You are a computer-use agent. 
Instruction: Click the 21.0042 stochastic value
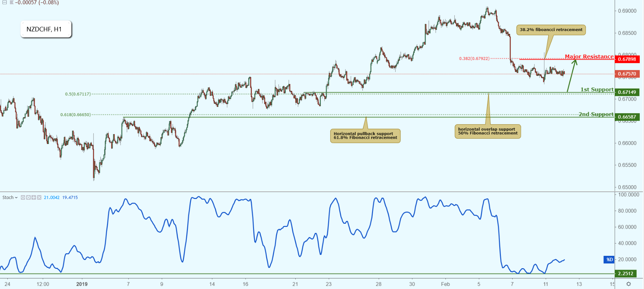pos(52,198)
